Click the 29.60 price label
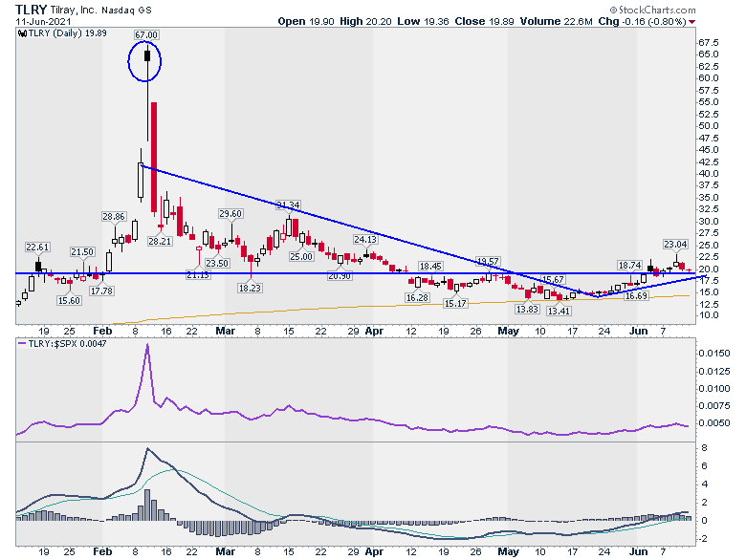The width and height of the screenshot is (746, 560). click(230, 214)
